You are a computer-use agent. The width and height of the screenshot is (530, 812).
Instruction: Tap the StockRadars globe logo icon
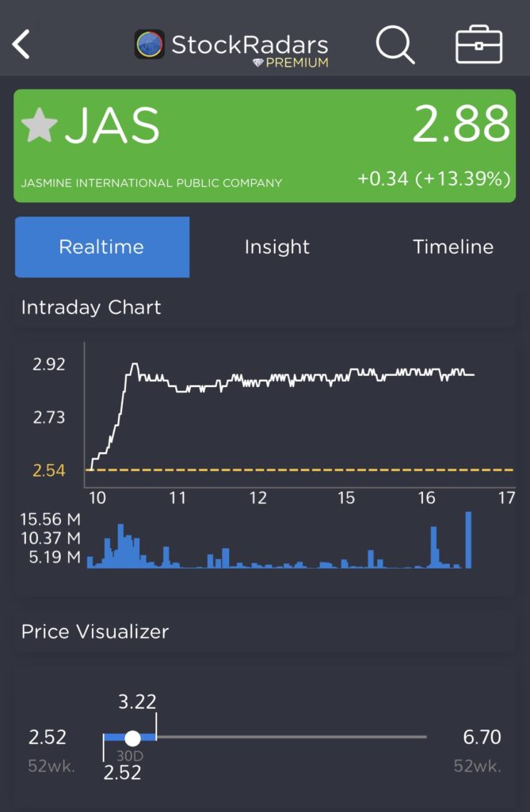150,44
